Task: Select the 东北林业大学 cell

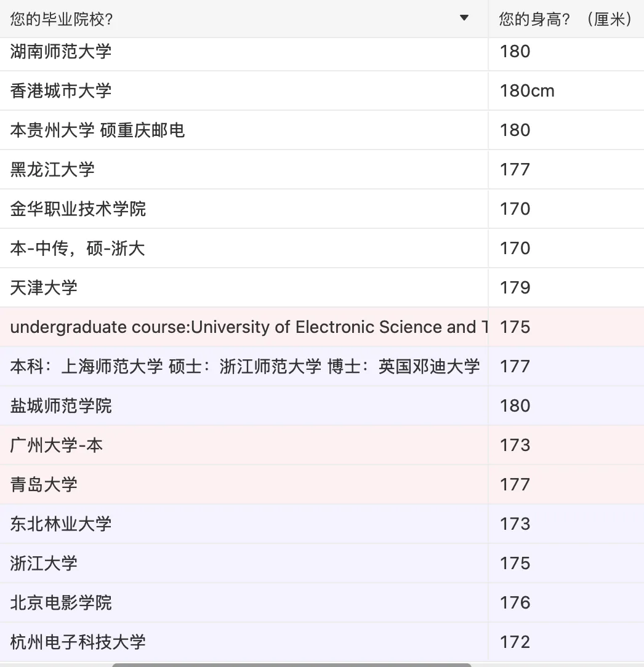Action: point(61,524)
